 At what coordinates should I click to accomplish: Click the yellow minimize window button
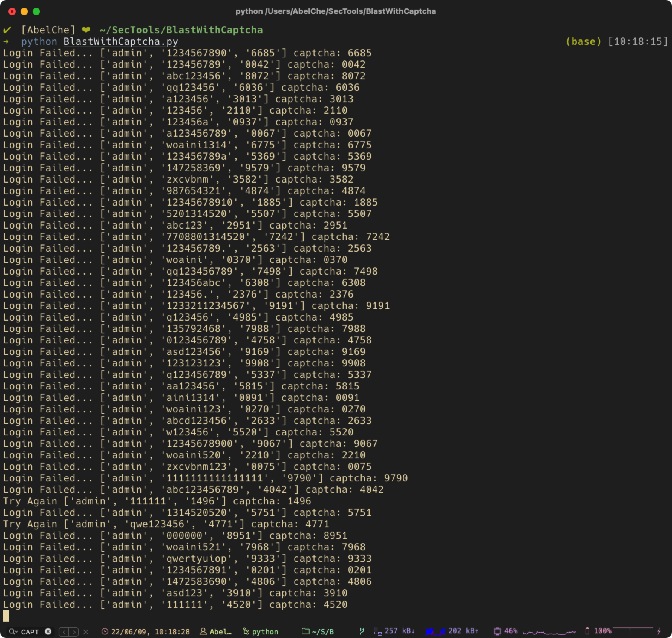tap(24, 11)
